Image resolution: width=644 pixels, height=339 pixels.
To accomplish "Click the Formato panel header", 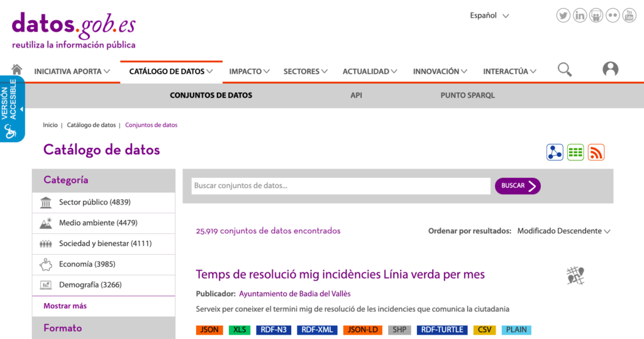I will (104, 328).
